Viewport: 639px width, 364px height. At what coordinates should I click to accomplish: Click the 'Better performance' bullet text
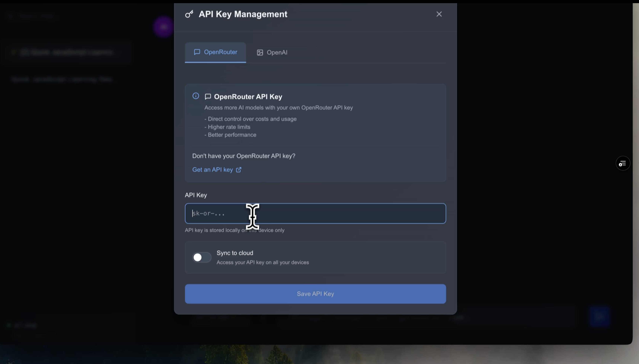pyautogui.click(x=230, y=135)
